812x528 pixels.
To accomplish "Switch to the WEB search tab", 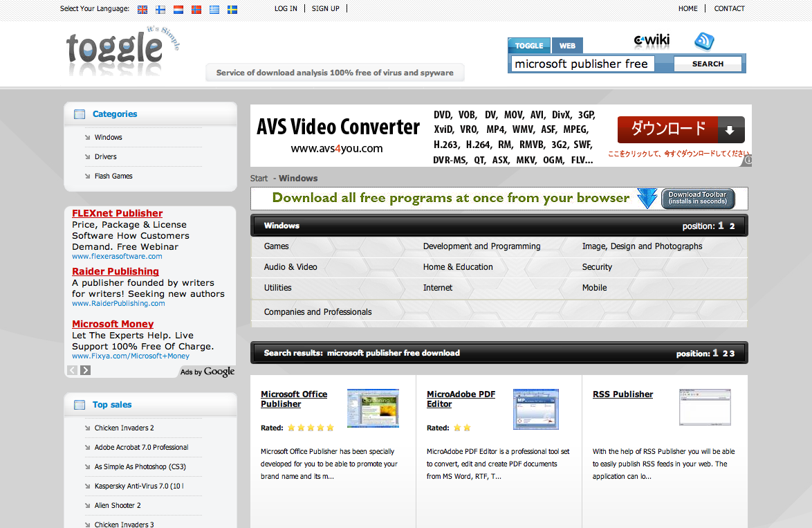I will tap(567, 46).
